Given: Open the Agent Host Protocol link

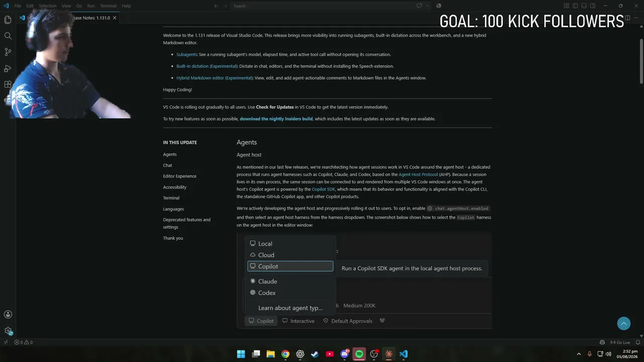Looking at the screenshot, I should coord(418,174).
